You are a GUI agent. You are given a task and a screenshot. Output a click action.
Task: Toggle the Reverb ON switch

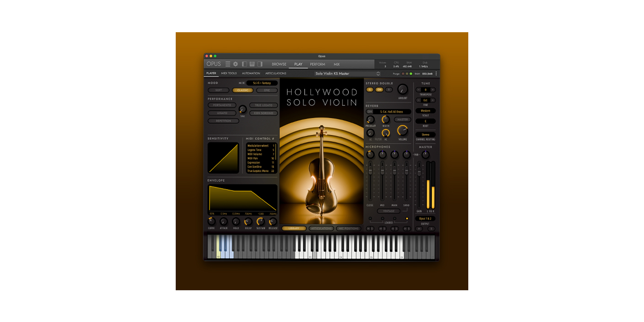point(370,112)
